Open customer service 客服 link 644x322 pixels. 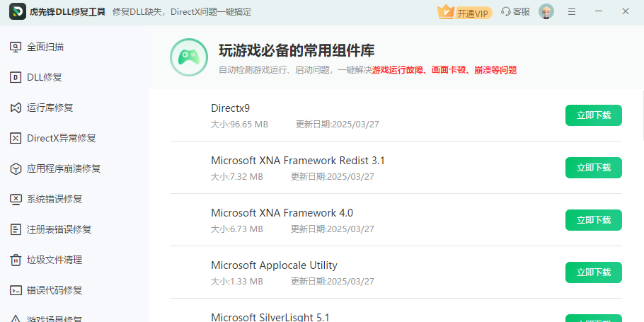[515, 12]
